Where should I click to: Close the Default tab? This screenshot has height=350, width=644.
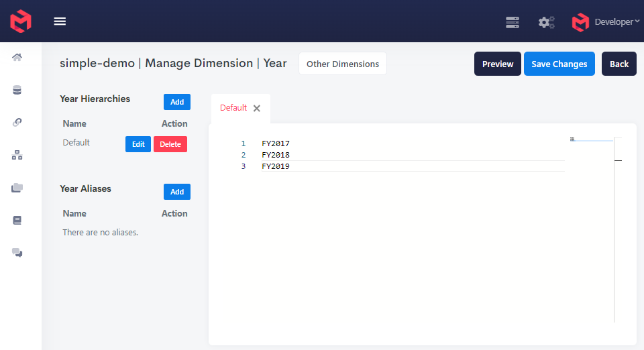pos(257,108)
